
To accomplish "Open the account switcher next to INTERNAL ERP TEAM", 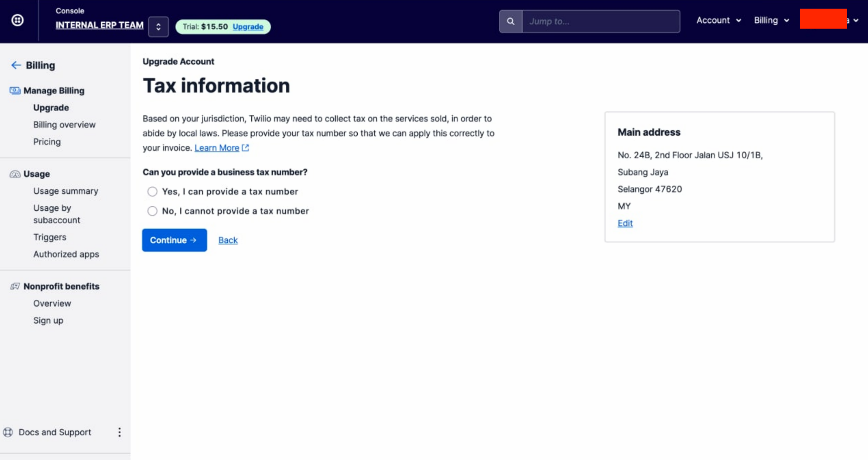I will point(158,27).
